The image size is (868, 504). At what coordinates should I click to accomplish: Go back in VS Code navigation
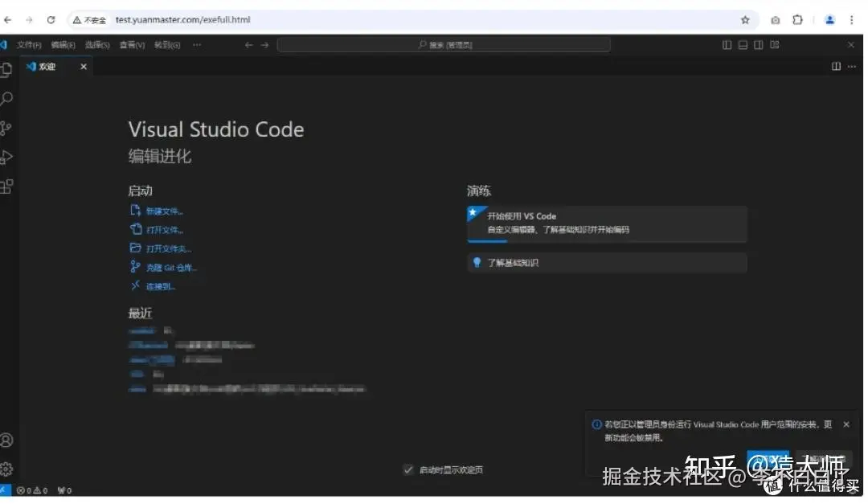[x=248, y=45]
